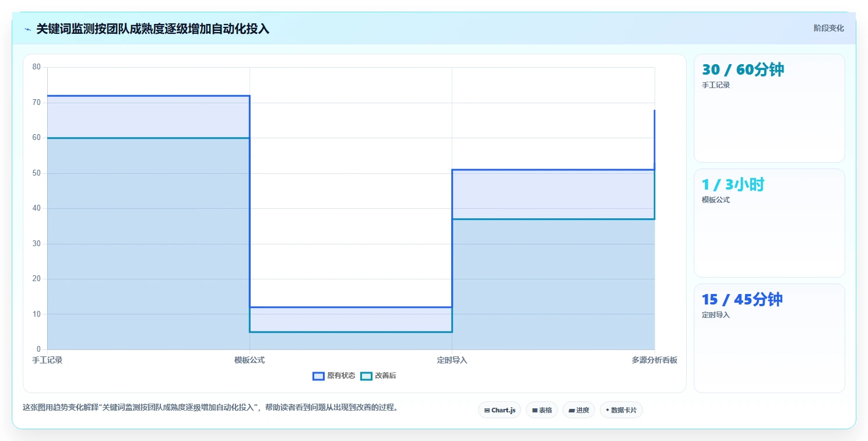
Task: Toggle the 原有状态 legend series
Action: (x=334, y=376)
